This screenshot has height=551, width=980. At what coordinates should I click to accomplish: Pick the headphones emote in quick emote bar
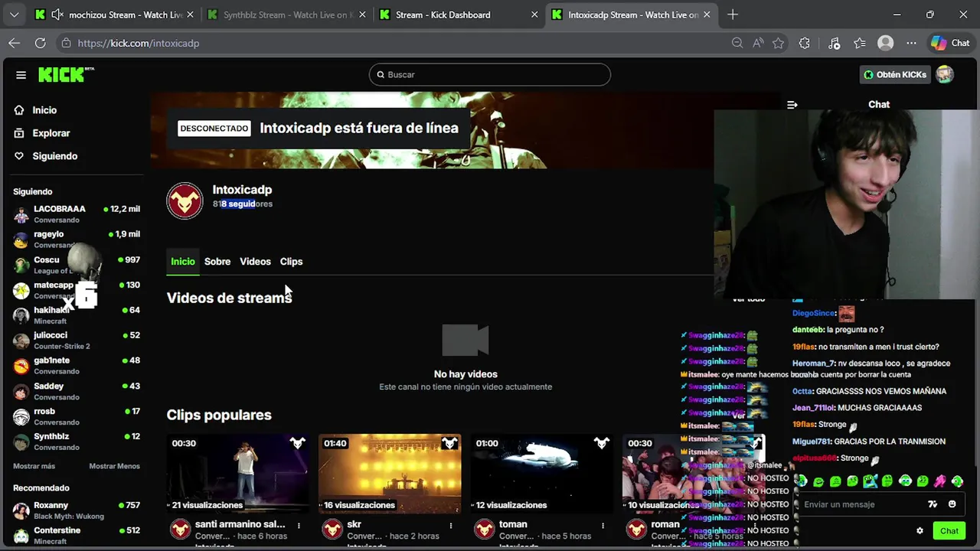[905, 481]
